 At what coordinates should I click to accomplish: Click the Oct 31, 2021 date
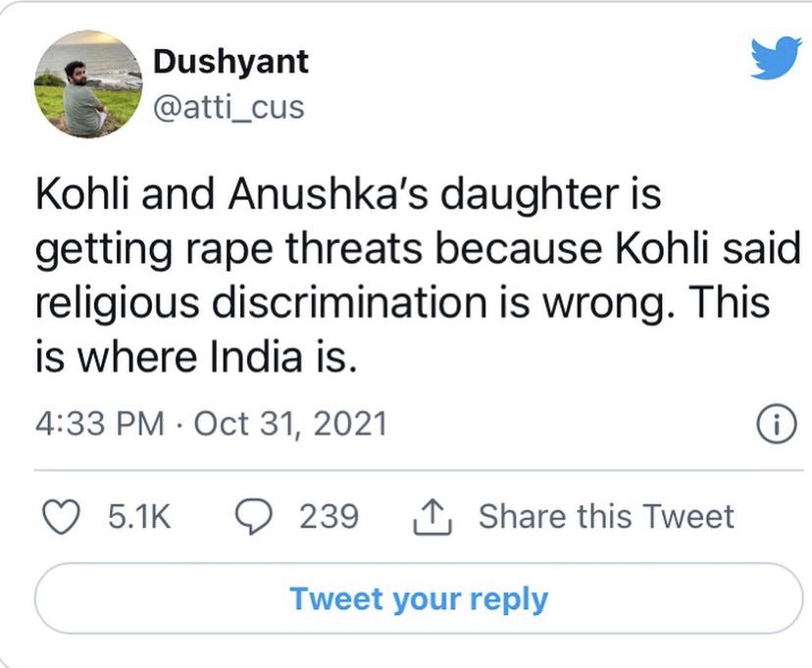pos(290,425)
